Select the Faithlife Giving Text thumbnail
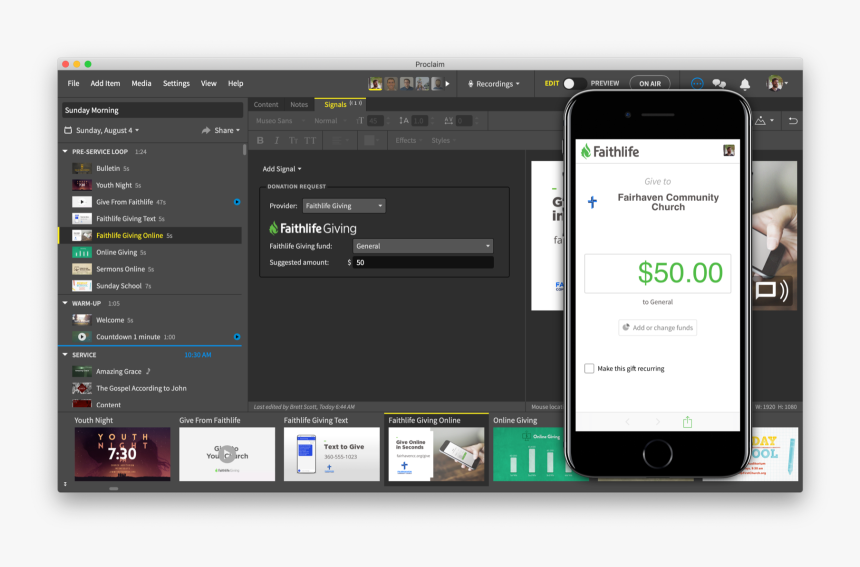 coord(331,454)
